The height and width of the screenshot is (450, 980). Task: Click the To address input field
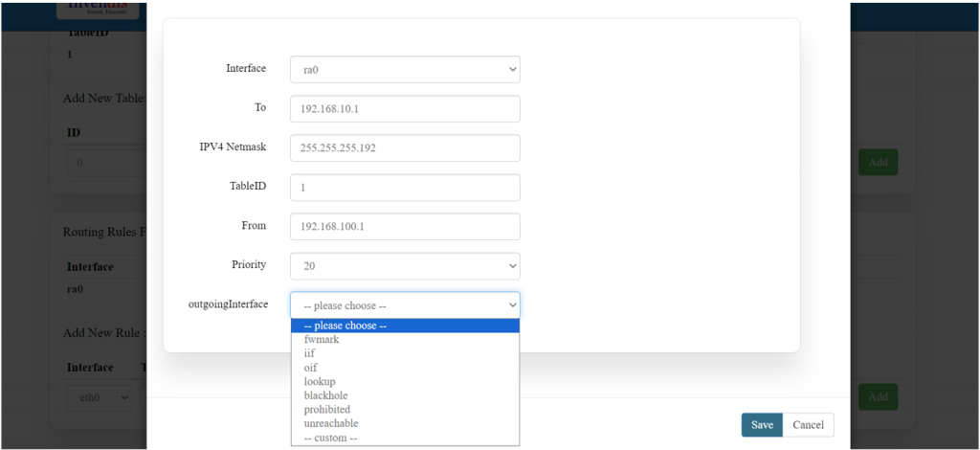405,109
